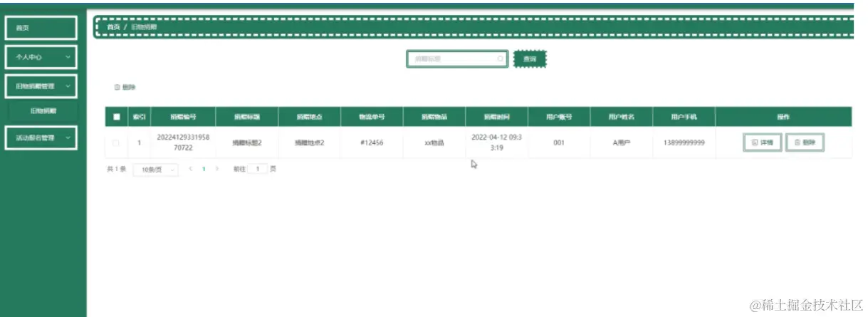This screenshot has width=868, height=317.
Task: Focus the 捐赠标题 search input
Action: tap(456, 59)
